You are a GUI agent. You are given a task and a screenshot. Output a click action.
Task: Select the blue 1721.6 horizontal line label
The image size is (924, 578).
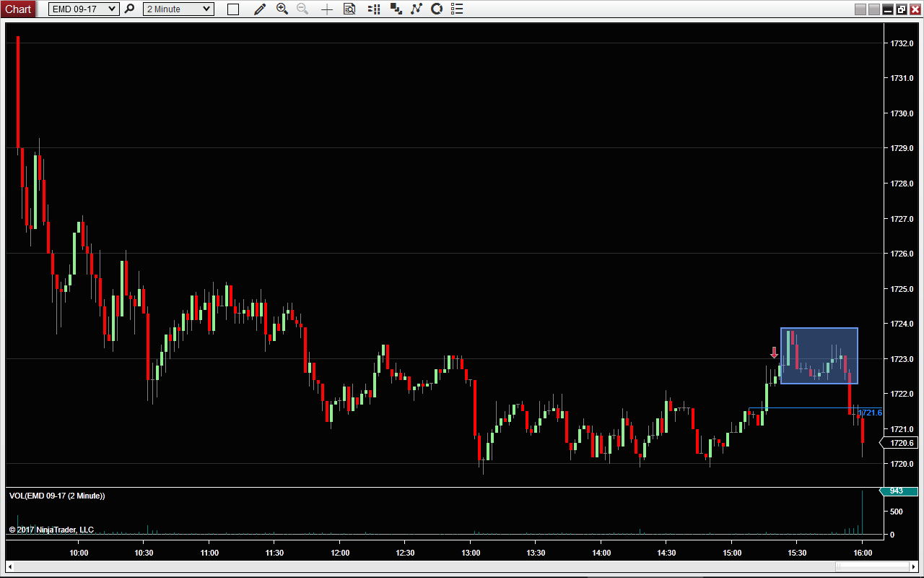click(870, 413)
